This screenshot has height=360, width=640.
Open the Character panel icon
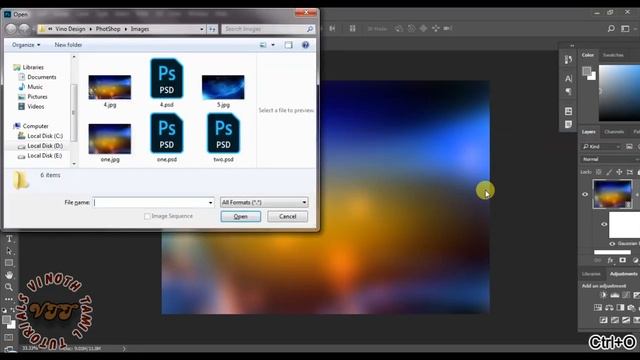(568, 78)
